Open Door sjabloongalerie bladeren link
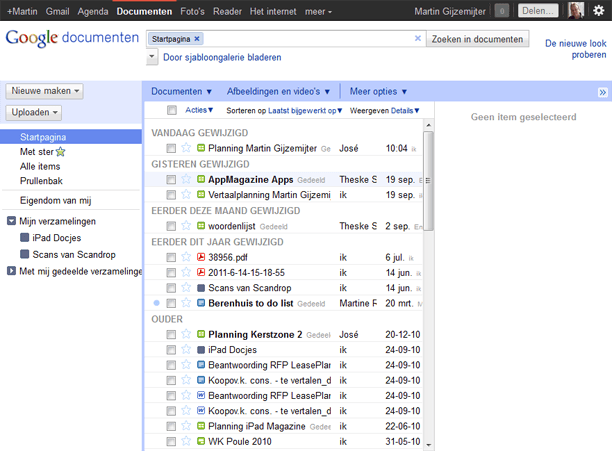 pyautogui.click(x=222, y=57)
